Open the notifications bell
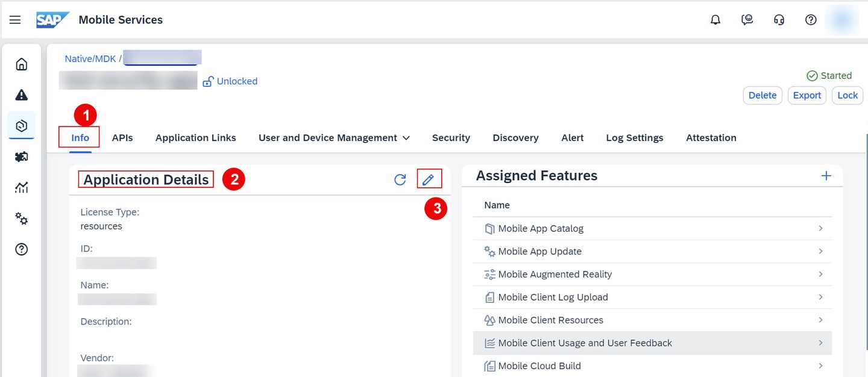 pos(715,20)
